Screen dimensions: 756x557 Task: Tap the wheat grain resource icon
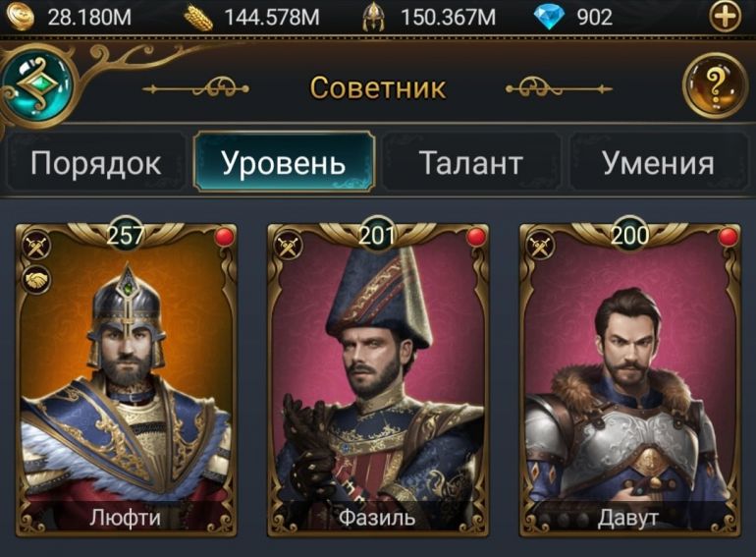pos(198,19)
